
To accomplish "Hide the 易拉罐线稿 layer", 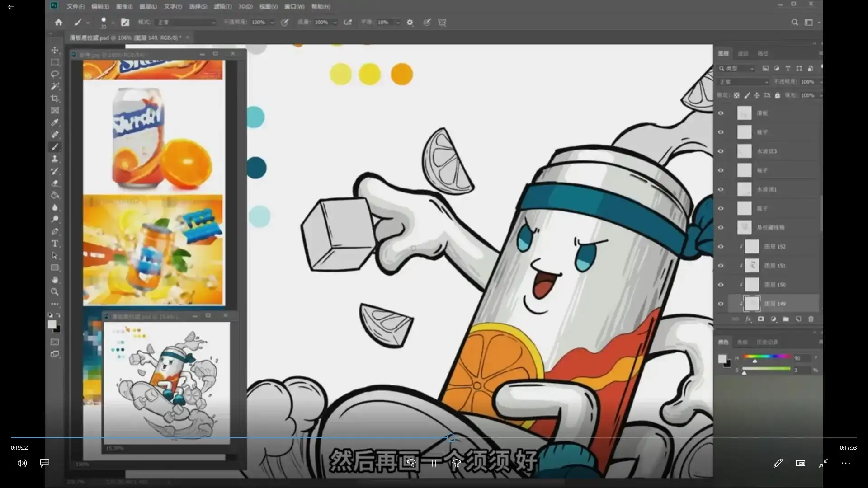I will [722, 227].
